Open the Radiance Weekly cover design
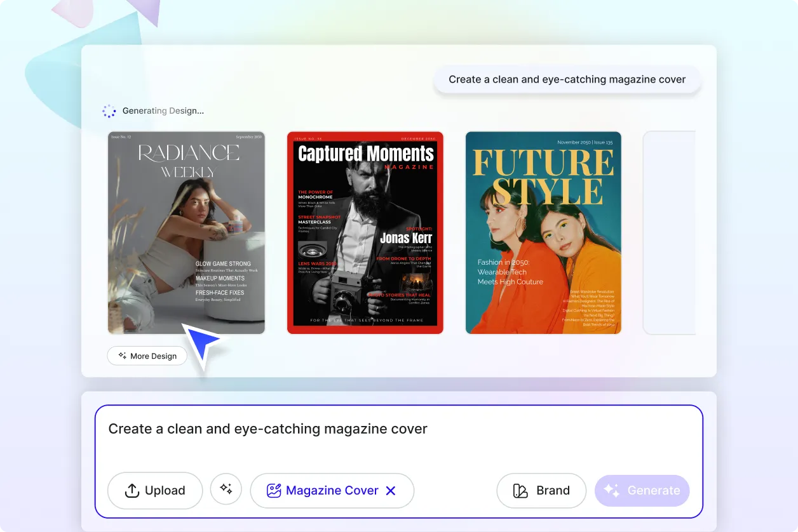 pos(186,232)
